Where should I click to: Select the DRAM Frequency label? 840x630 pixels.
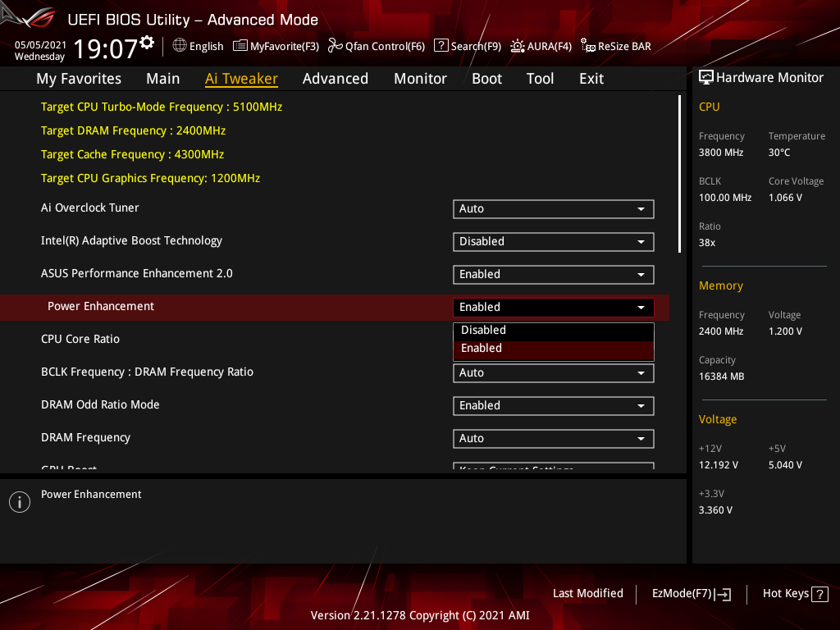coord(85,438)
